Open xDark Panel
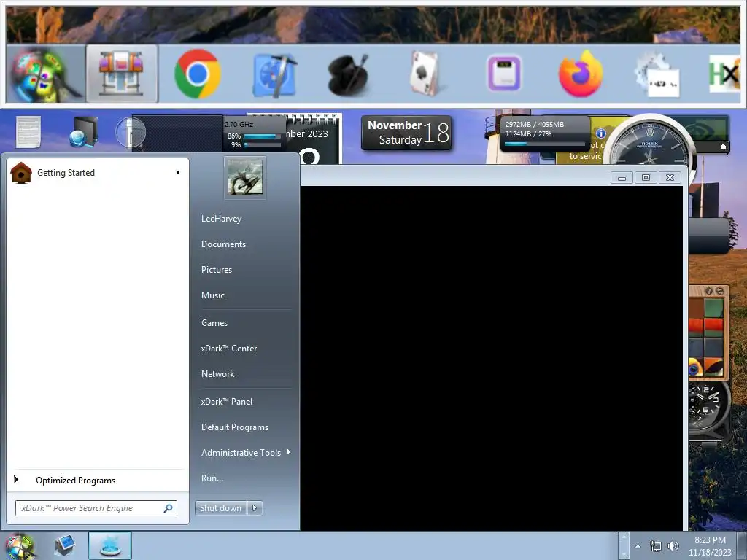Viewport: 747px width, 560px height. (226, 402)
